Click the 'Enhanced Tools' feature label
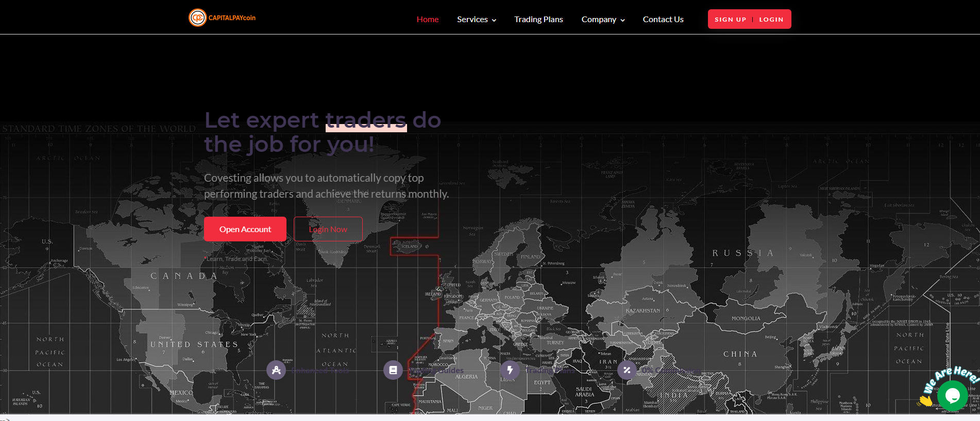This screenshot has width=980, height=421. click(x=320, y=371)
